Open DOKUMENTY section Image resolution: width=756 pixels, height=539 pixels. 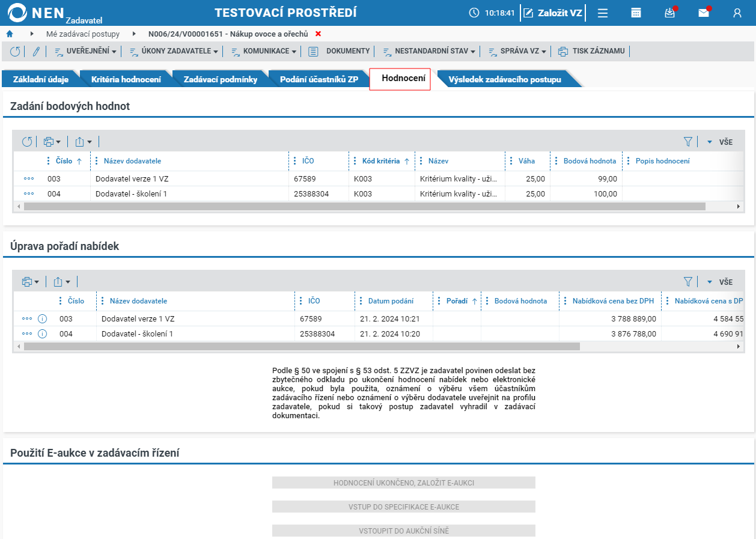click(340, 52)
